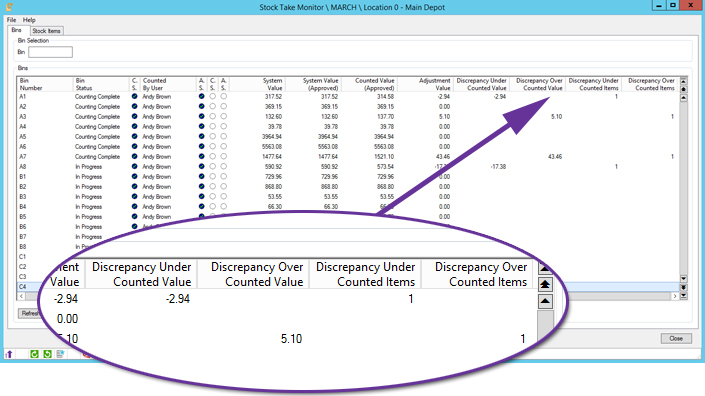Viewport: 705px width, 396px height.
Task: Click the application logo in title bar
Action: [x=9, y=7]
